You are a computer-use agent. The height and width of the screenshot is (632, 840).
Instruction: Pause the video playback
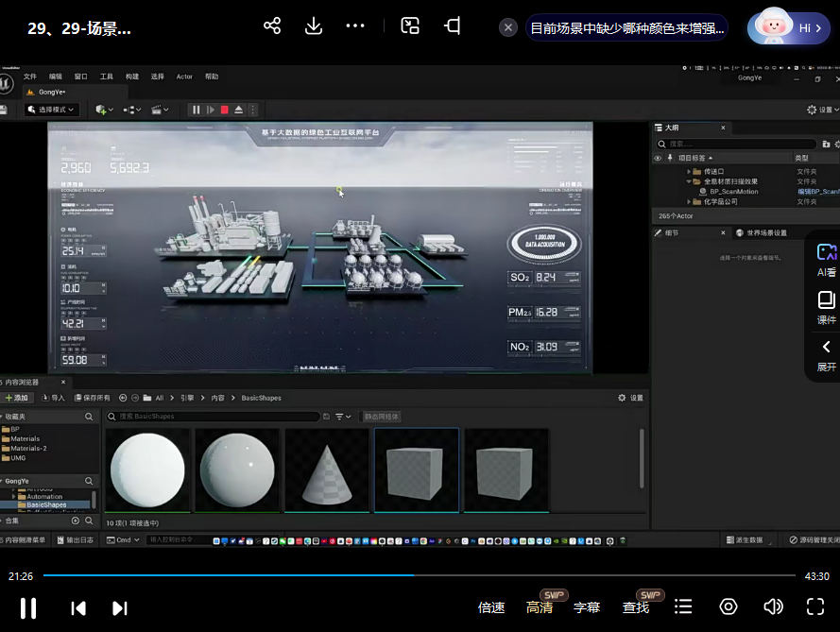tap(28, 607)
